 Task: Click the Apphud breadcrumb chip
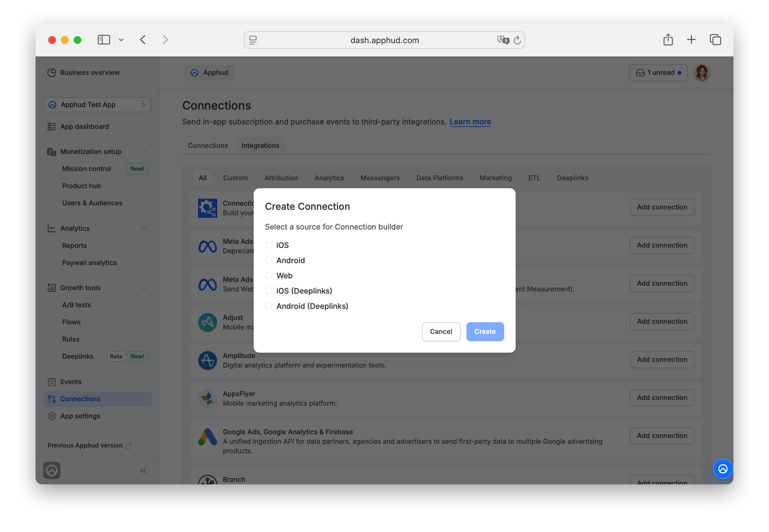[x=209, y=72]
